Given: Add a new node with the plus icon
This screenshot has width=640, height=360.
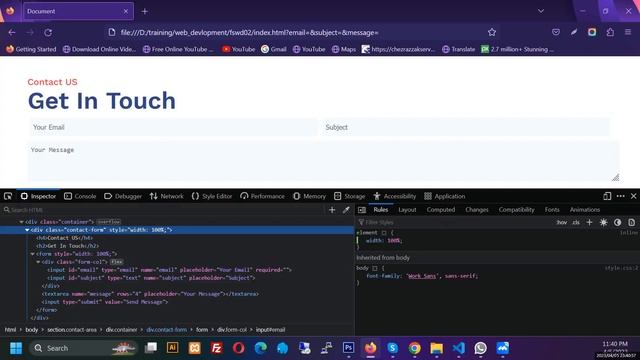Looking at the screenshot, I should (332, 210).
